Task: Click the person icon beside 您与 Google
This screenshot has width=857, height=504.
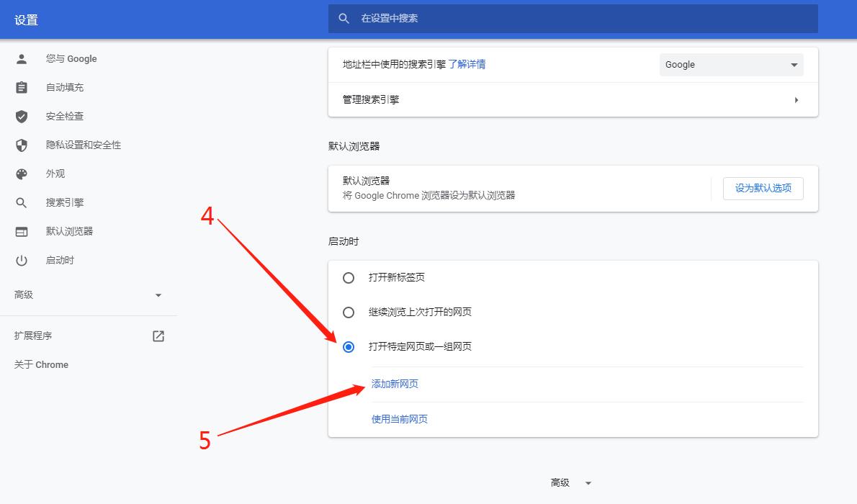Action: (x=22, y=58)
